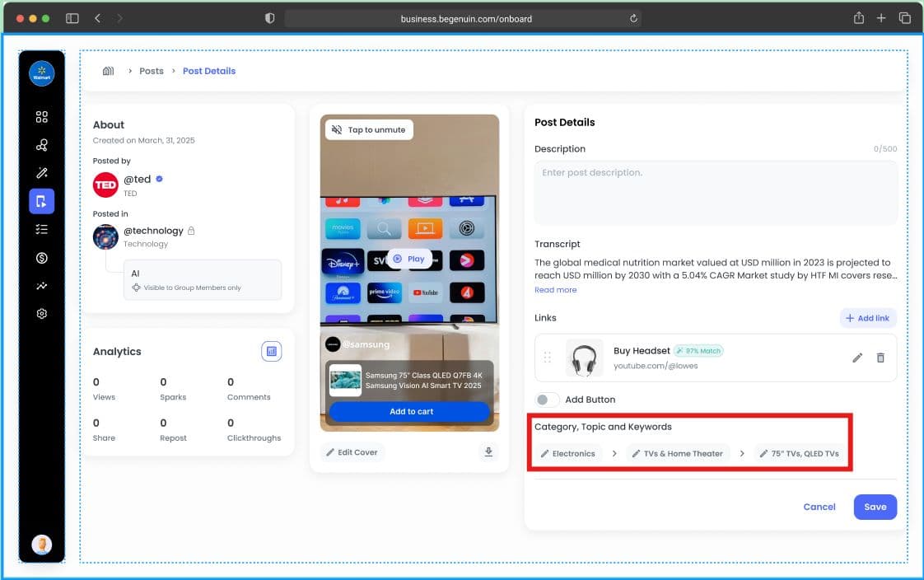Reload the page
The image size is (924, 580).
633,18
